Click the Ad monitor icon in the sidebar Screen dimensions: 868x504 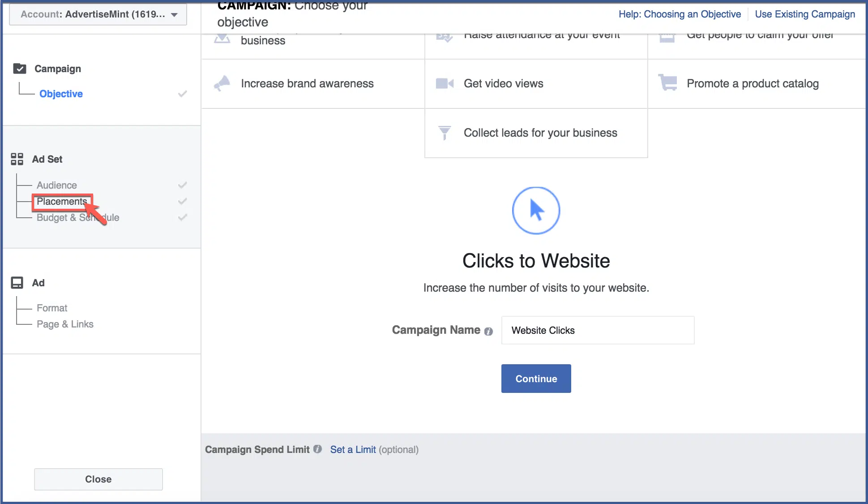tap(17, 283)
